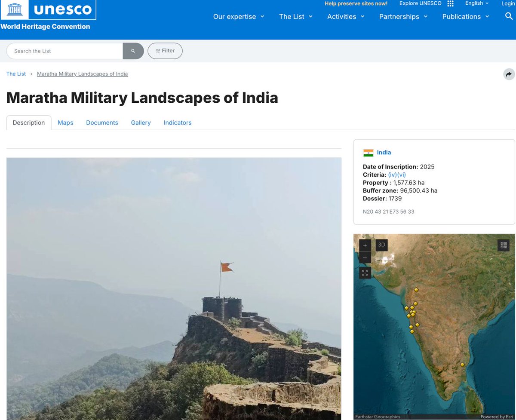The width and height of the screenshot is (516, 420).
Task: Switch to the Maps tab
Action: [x=65, y=123]
